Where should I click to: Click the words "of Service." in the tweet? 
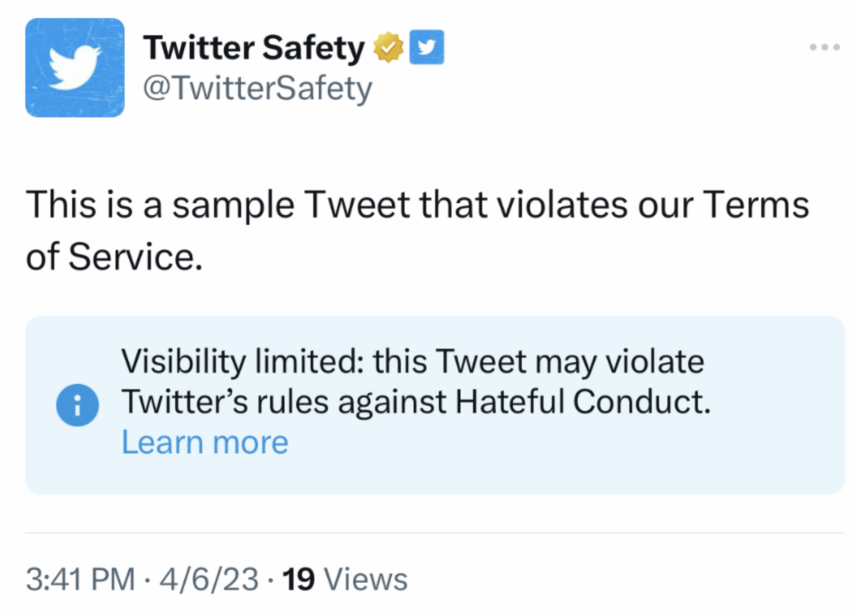(114, 257)
